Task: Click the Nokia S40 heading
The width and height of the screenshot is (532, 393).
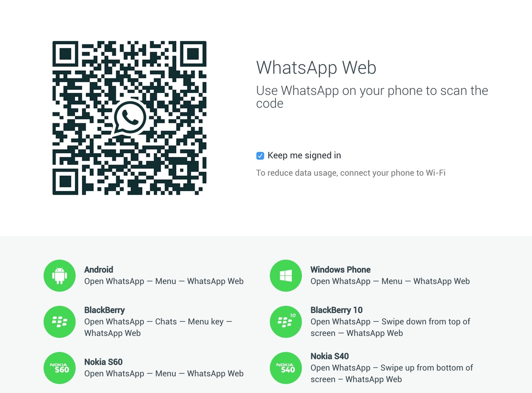Action: (x=330, y=356)
